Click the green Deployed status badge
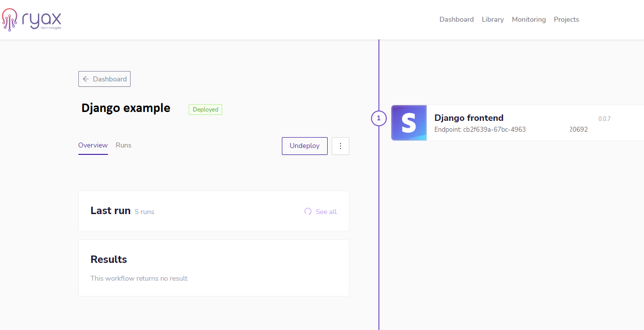This screenshot has height=330, width=644. click(205, 110)
